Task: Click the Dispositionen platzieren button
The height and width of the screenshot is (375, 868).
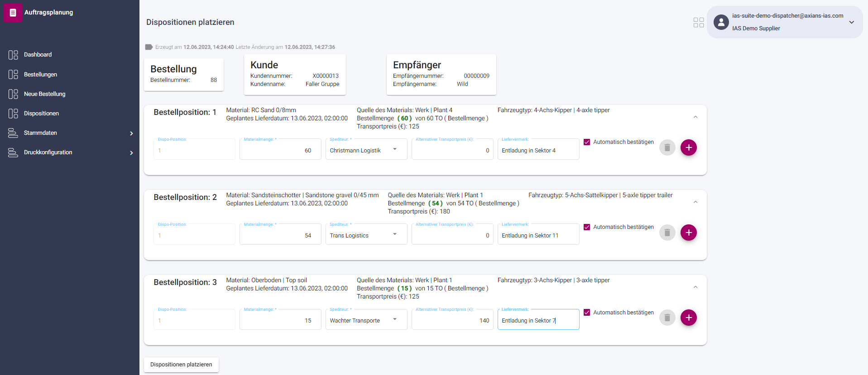Action: tap(181, 365)
